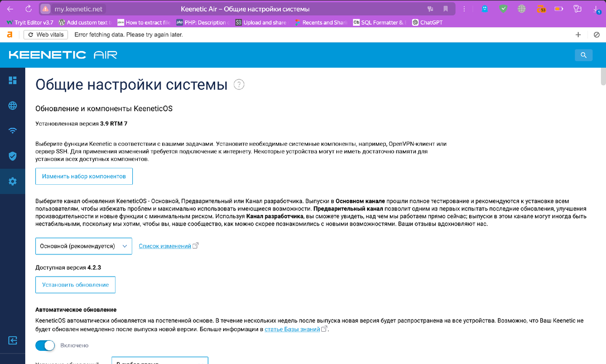Open the dashboard icon in Keenetic sidebar

coord(13,80)
